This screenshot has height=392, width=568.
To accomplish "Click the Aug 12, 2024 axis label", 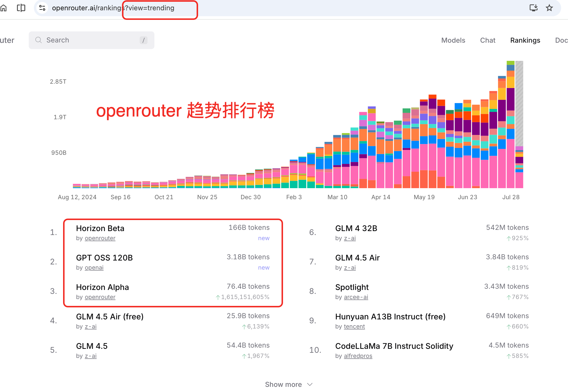I will [x=77, y=197].
